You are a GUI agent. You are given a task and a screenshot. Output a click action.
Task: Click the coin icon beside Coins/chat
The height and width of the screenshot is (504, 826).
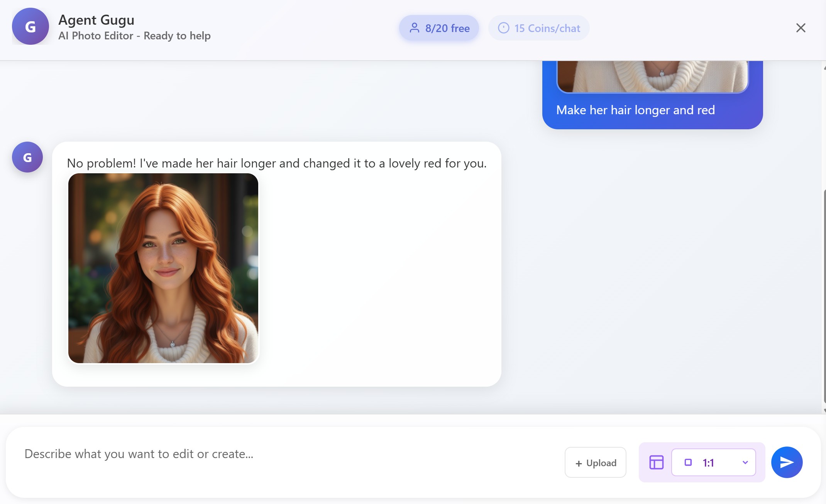click(503, 28)
